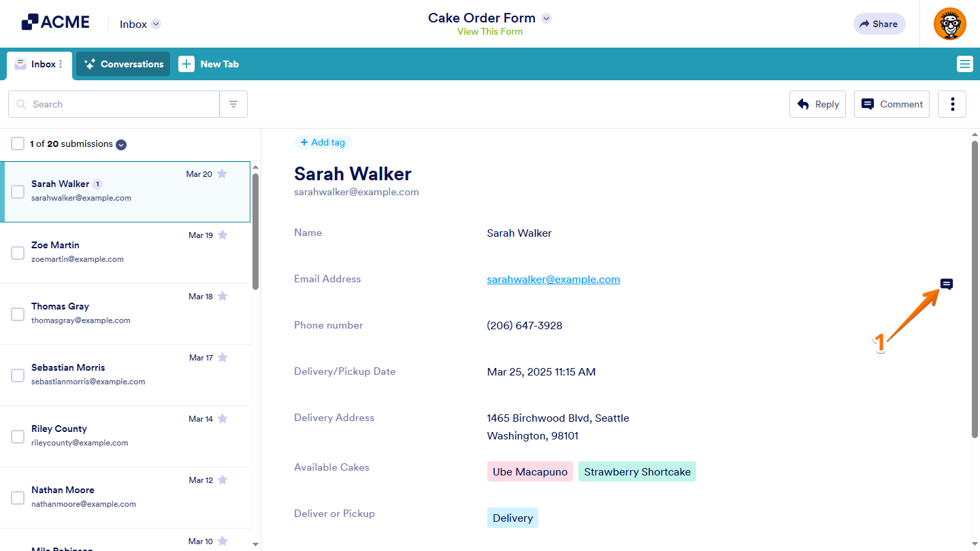This screenshot has width=980, height=551.
Task: Expand the Inbox dropdown in the header
Action: click(157, 23)
